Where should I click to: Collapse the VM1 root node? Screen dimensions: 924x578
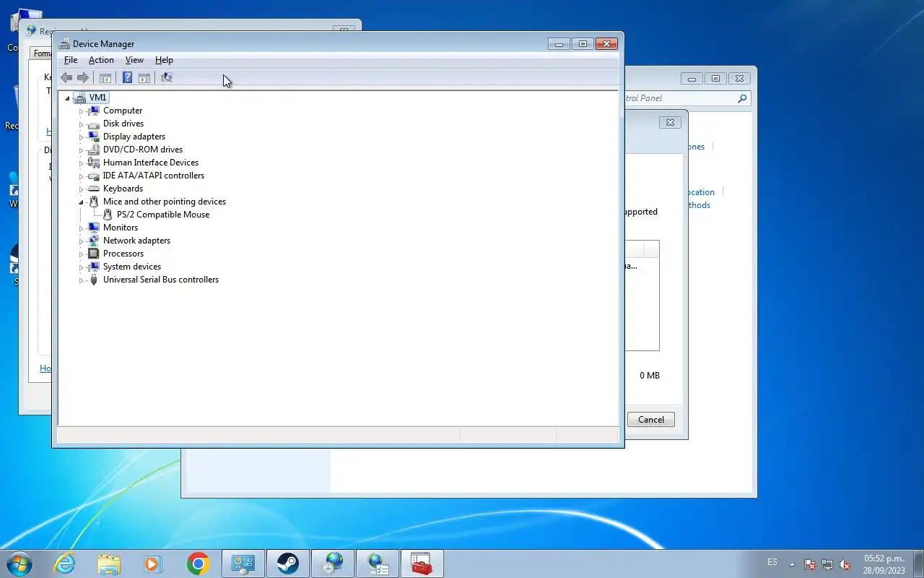pyautogui.click(x=67, y=98)
